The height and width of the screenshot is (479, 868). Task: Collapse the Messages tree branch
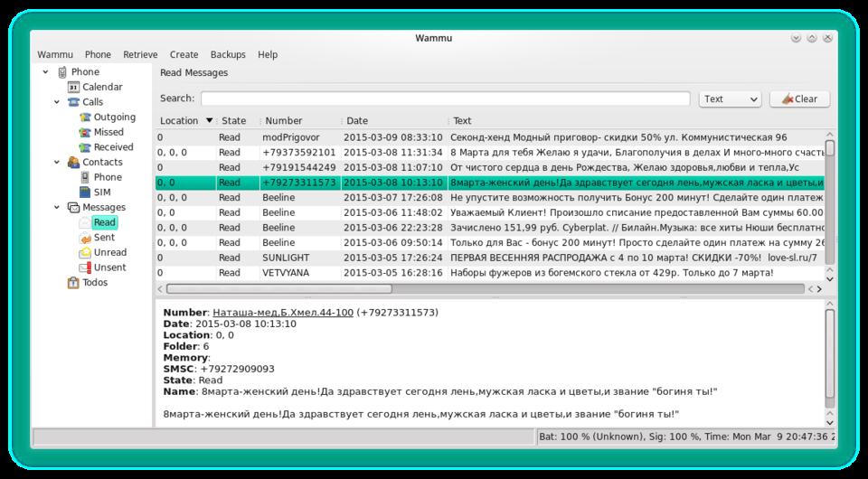(x=56, y=208)
